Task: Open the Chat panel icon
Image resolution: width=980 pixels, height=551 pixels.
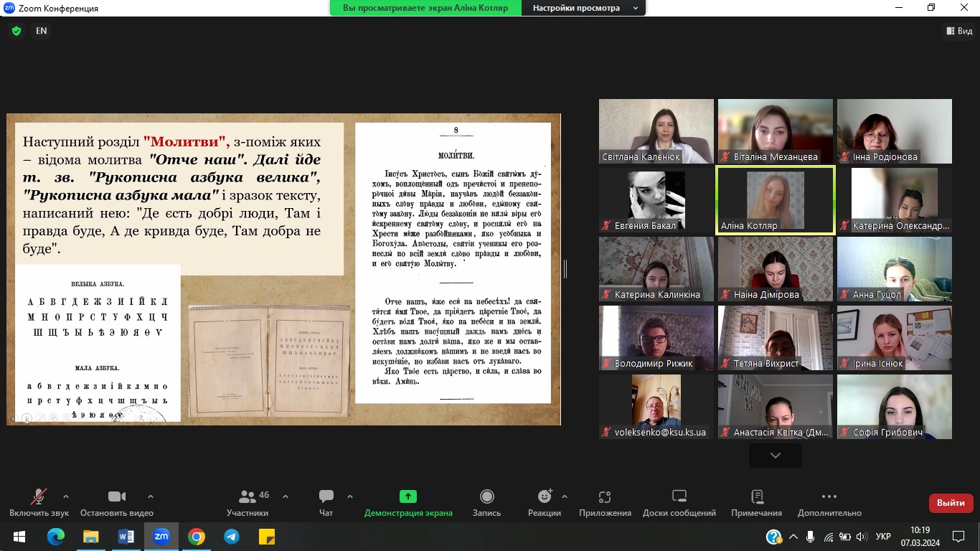Action: 326,497
